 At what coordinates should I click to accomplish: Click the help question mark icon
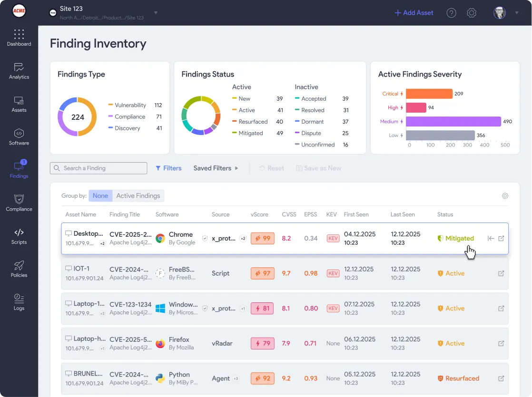[451, 13]
